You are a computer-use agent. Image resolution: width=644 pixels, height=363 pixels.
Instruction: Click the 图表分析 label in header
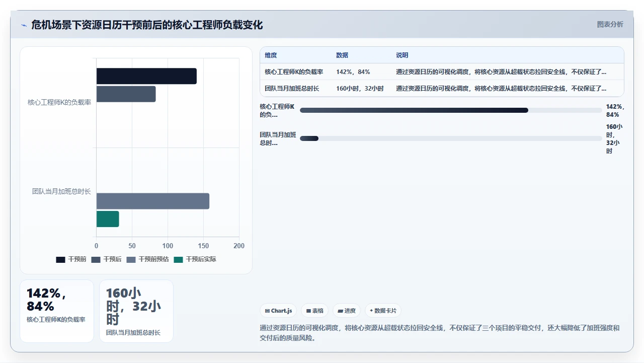[x=610, y=24]
